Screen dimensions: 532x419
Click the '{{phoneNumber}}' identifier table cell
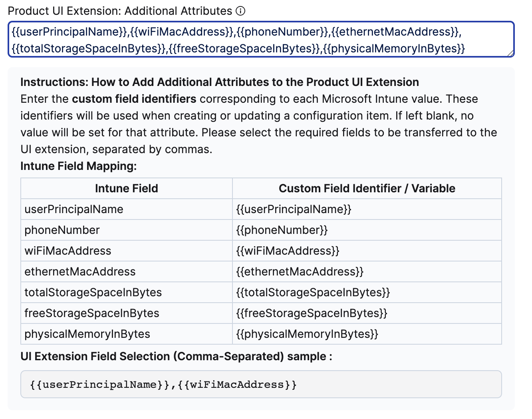coord(367,230)
